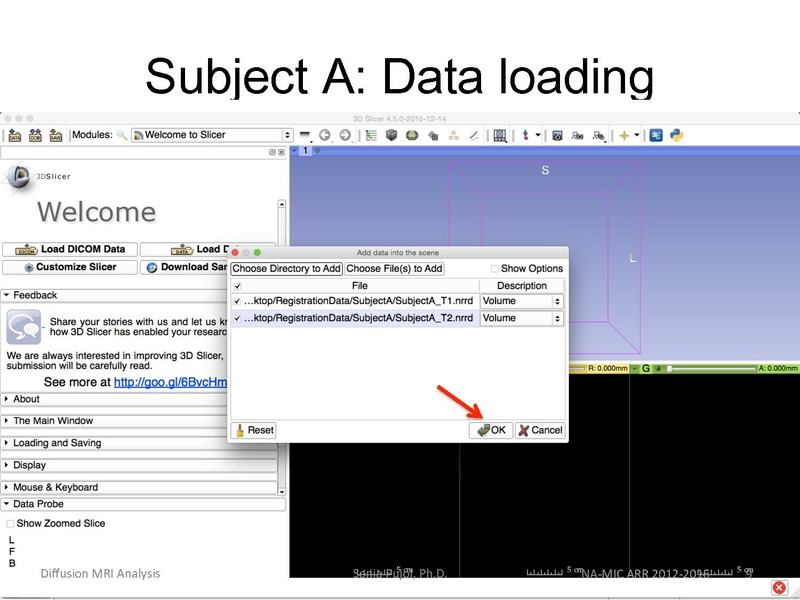Click the Choose Directory to Add field
Viewport: 800px width, 600px height.
[287, 268]
